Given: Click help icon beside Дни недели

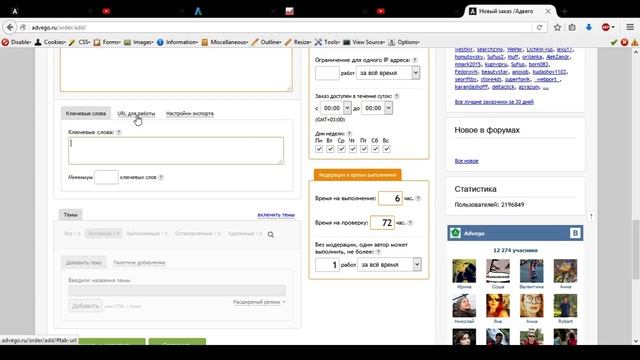Looking at the screenshot, I should tap(349, 133).
